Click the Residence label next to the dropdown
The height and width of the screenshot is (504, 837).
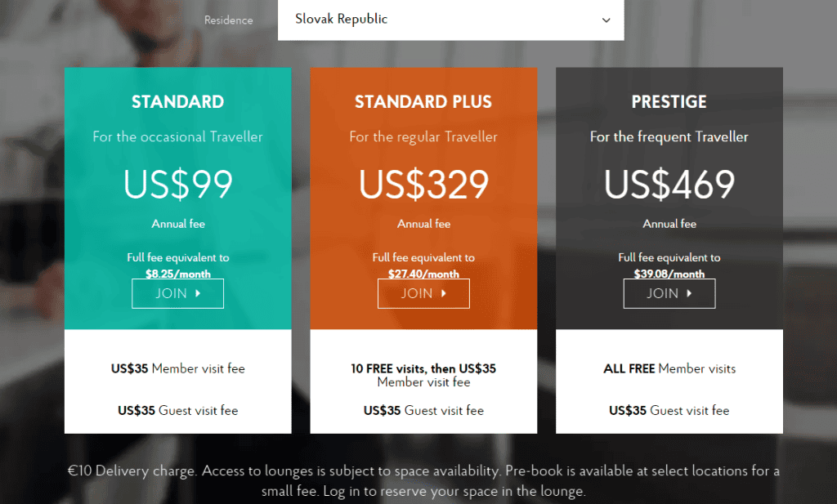coord(228,20)
